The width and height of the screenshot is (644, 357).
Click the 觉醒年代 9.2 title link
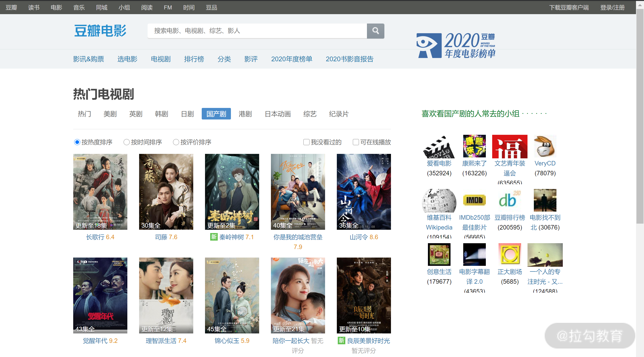pos(100,341)
